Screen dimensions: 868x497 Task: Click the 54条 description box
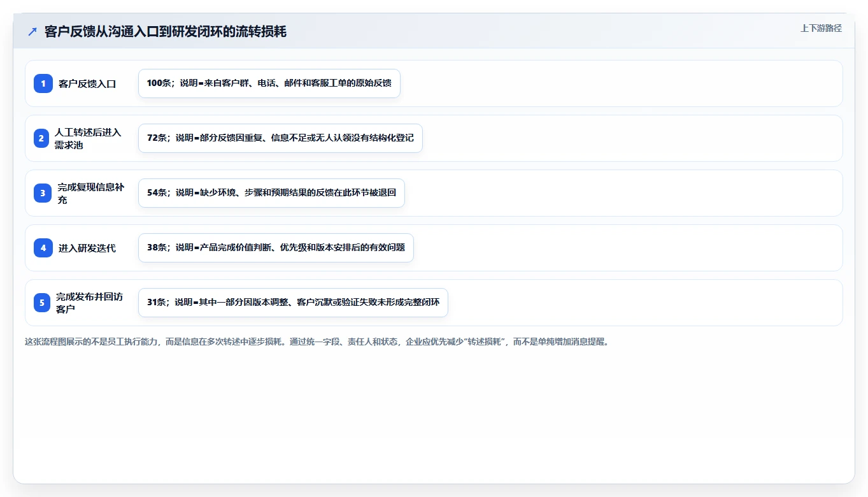(271, 193)
